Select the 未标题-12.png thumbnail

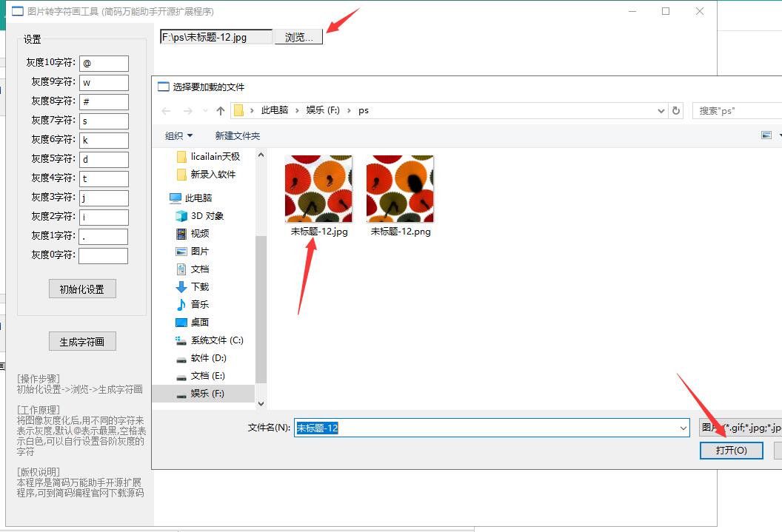[399, 188]
